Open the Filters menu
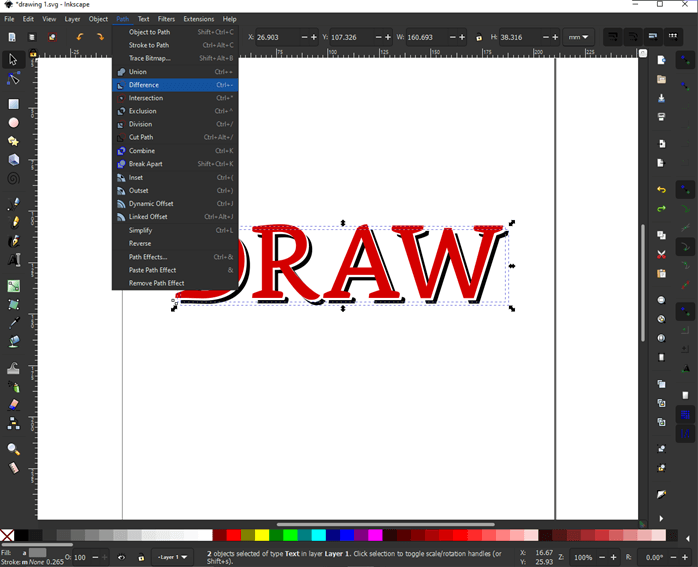 166,19
